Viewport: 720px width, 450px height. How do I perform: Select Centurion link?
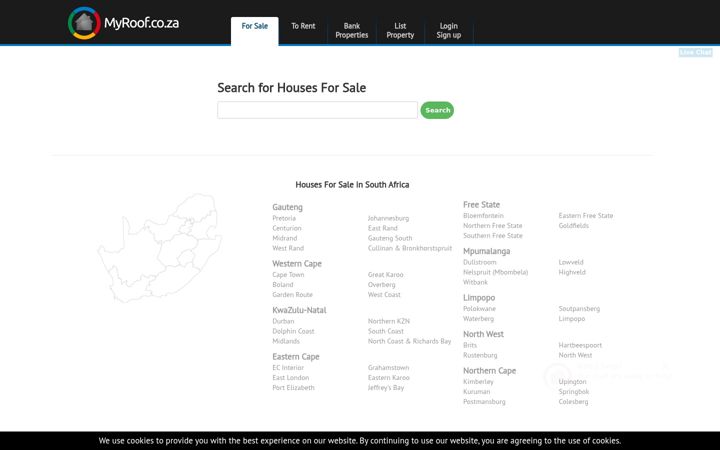pyautogui.click(x=287, y=228)
